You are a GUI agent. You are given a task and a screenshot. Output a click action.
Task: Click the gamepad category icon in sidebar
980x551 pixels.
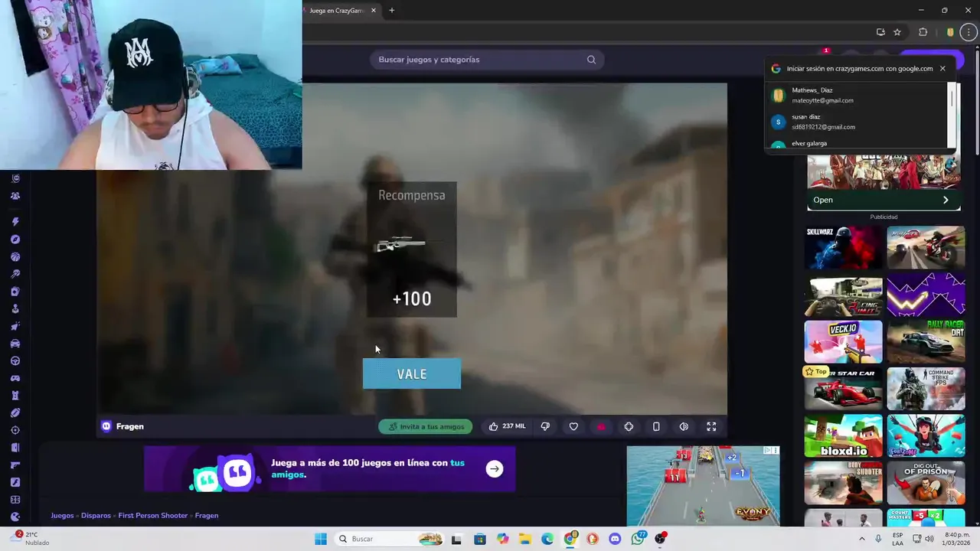click(15, 378)
